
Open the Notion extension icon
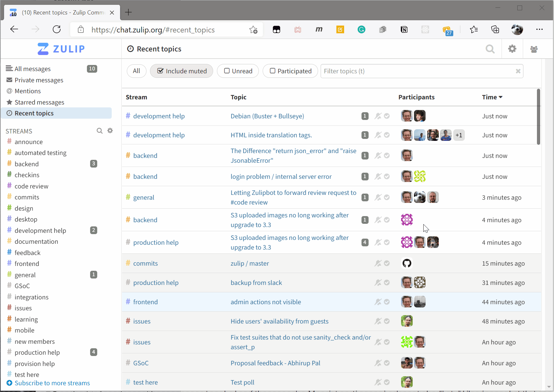(404, 30)
